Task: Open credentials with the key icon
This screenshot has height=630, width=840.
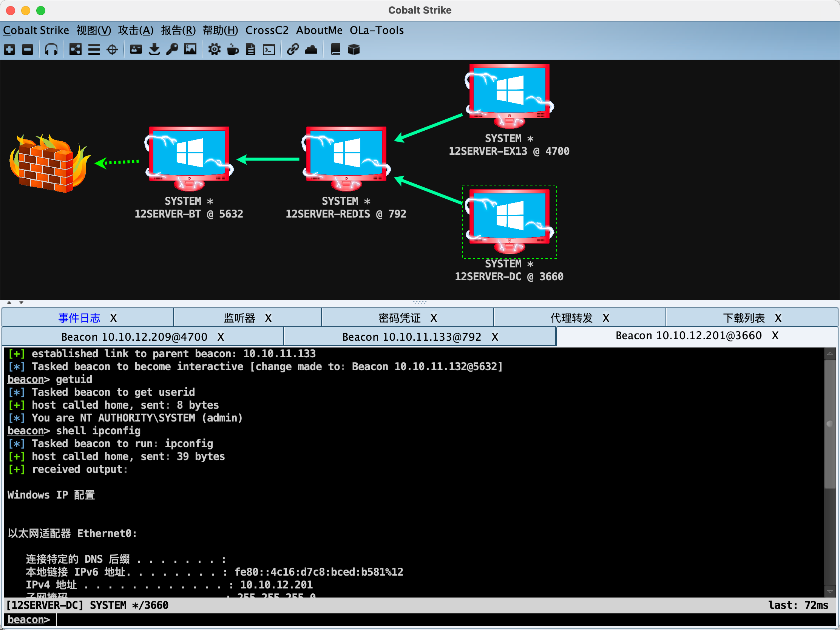Action: tap(172, 49)
